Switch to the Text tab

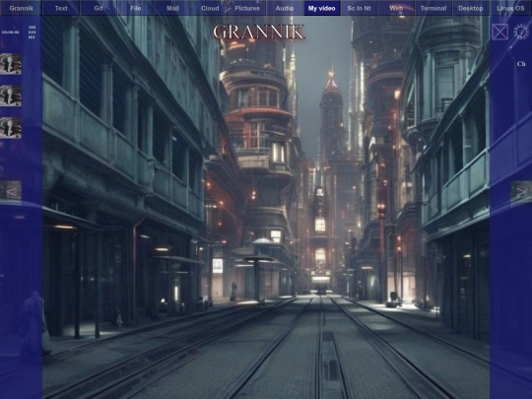point(61,8)
